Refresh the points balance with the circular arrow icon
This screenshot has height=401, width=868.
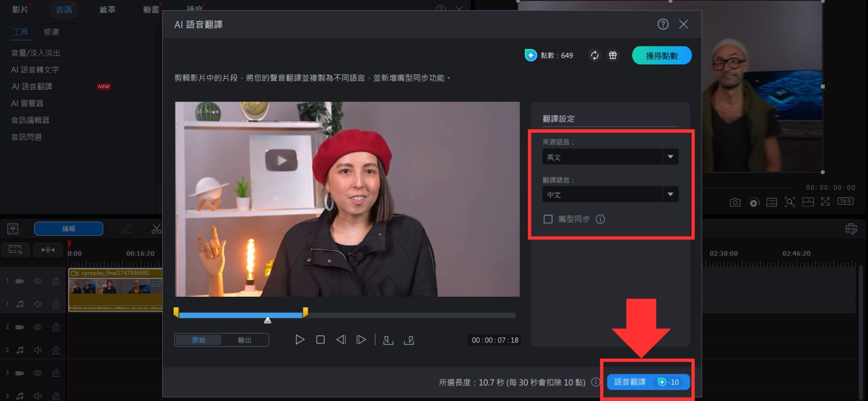click(x=595, y=55)
